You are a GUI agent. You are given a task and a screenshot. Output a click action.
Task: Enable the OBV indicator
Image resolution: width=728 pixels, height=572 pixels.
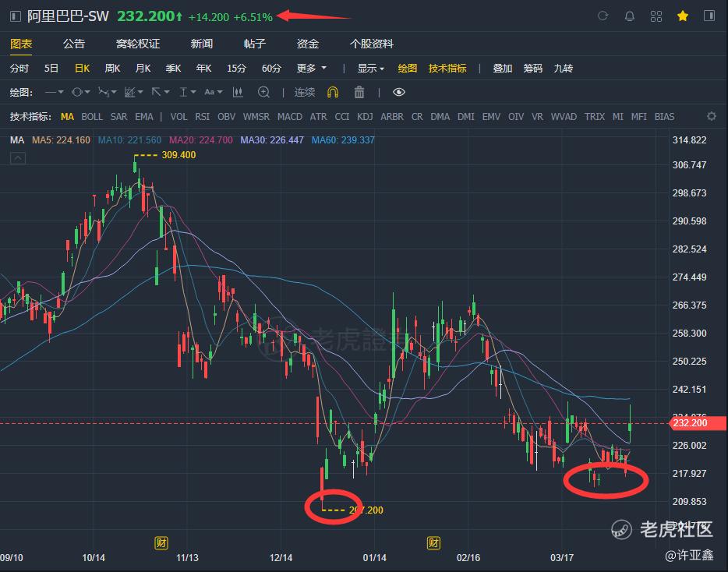pyautogui.click(x=227, y=117)
